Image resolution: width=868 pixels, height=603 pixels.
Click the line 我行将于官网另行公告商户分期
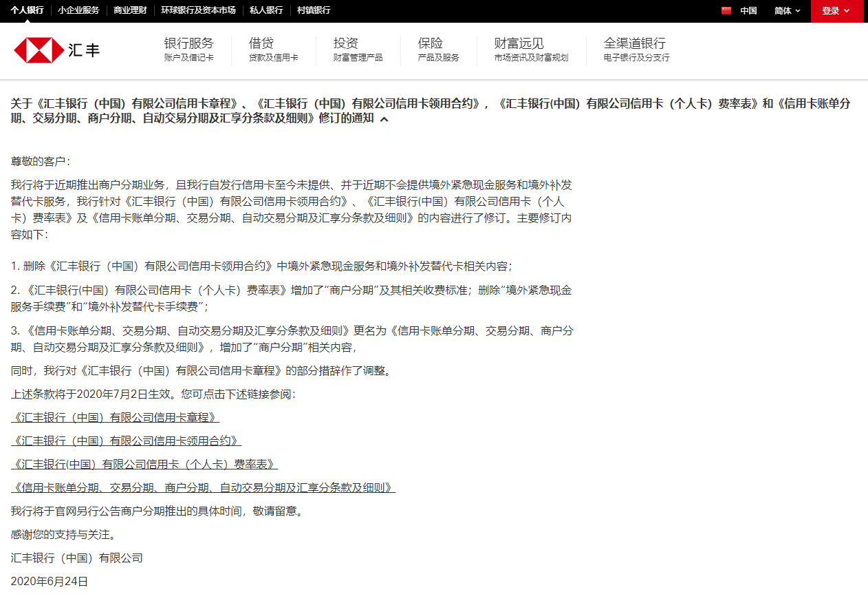click(x=157, y=511)
